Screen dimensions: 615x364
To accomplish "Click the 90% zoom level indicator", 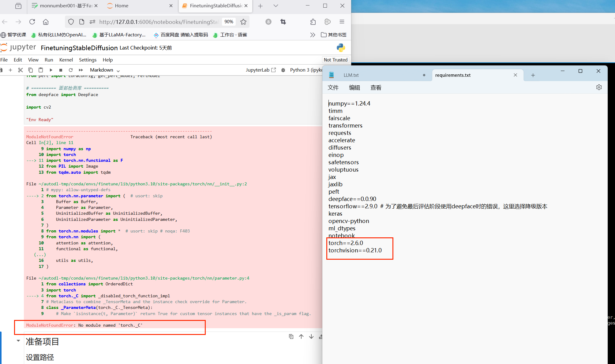I will pyautogui.click(x=229, y=22).
